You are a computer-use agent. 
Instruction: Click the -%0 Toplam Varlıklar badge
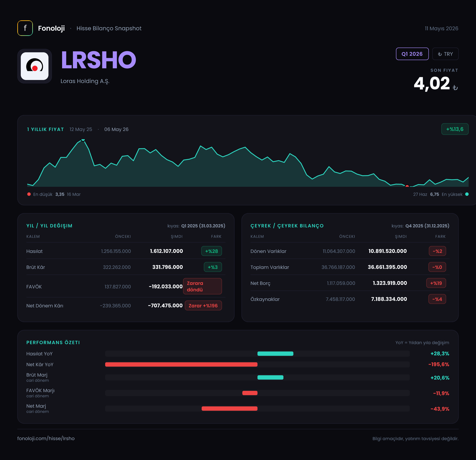coord(437,267)
